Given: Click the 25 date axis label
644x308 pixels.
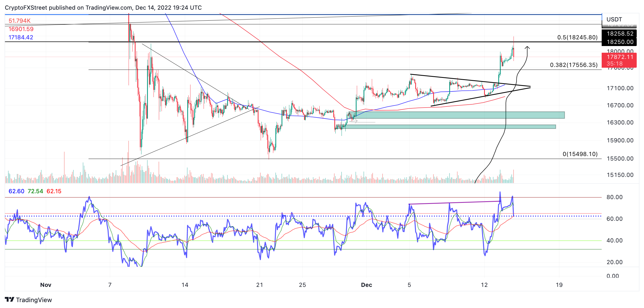Looking at the screenshot, I should coord(302,285).
